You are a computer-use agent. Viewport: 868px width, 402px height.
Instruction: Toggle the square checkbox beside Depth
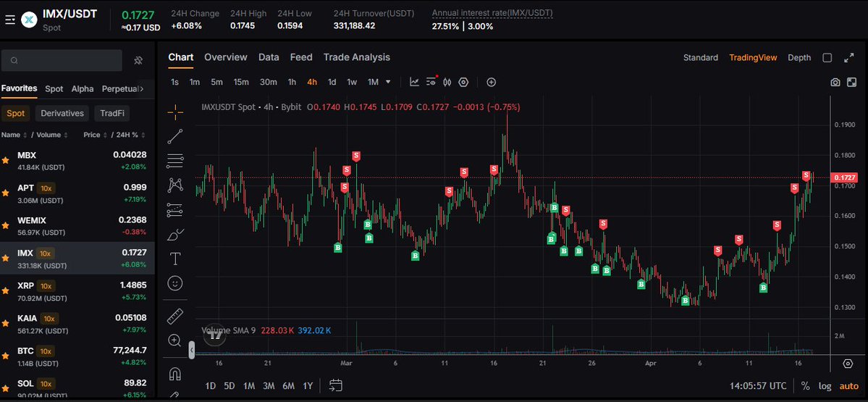coord(827,58)
